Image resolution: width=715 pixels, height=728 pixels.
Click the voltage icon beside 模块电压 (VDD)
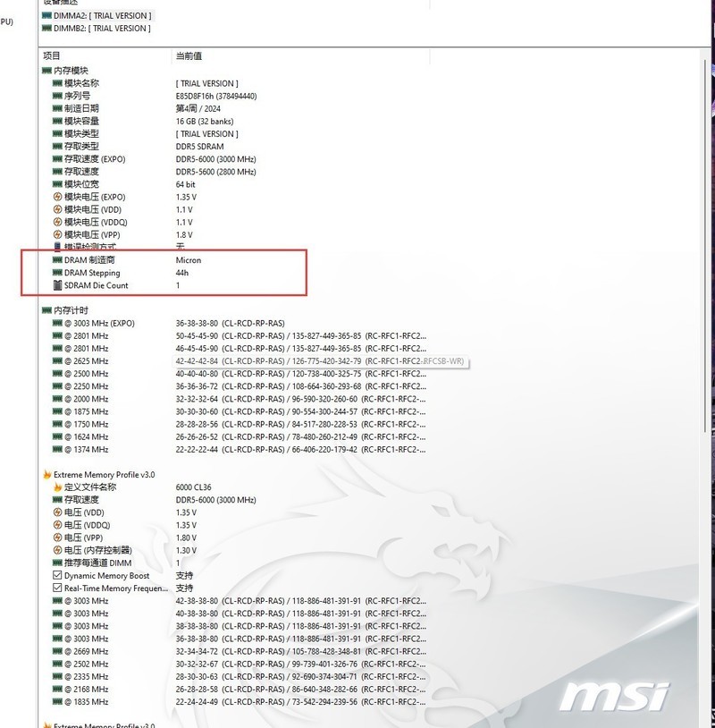click(57, 209)
